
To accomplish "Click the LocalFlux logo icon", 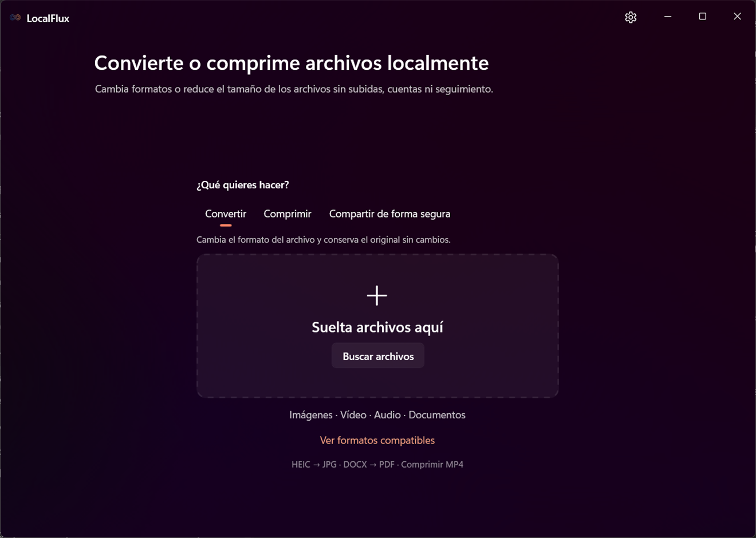I will point(15,18).
